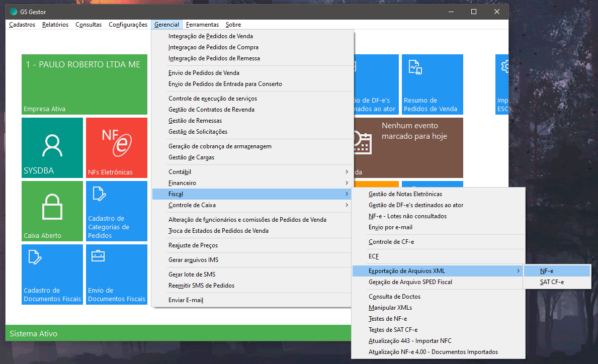The image size is (598, 364).
Task: Expand Exportação de Arquivos XML submenu
Action: (438, 271)
